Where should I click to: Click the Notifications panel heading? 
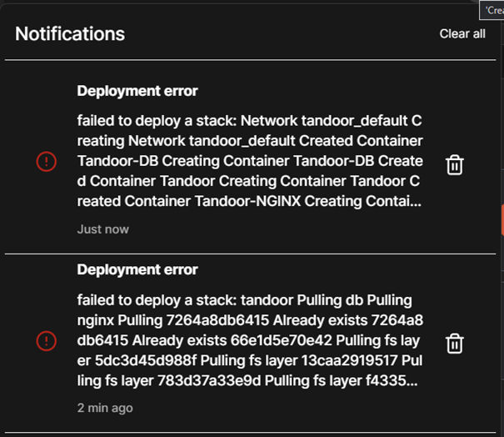(x=70, y=34)
